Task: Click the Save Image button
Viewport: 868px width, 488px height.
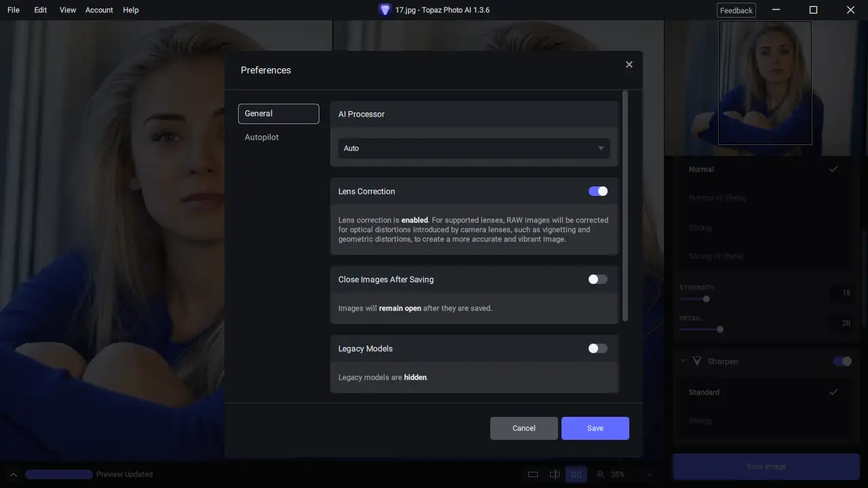Action: tap(766, 466)
